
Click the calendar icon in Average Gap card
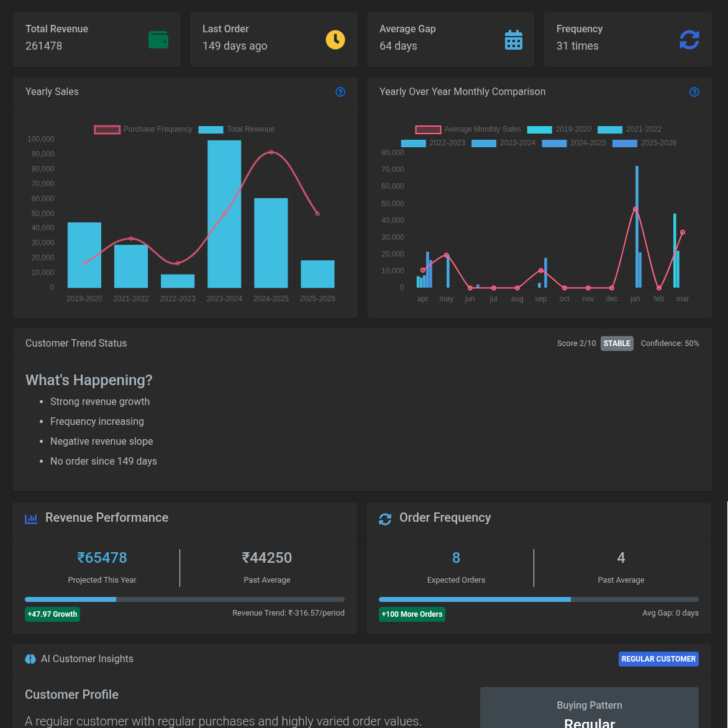(x=514, y=40)
